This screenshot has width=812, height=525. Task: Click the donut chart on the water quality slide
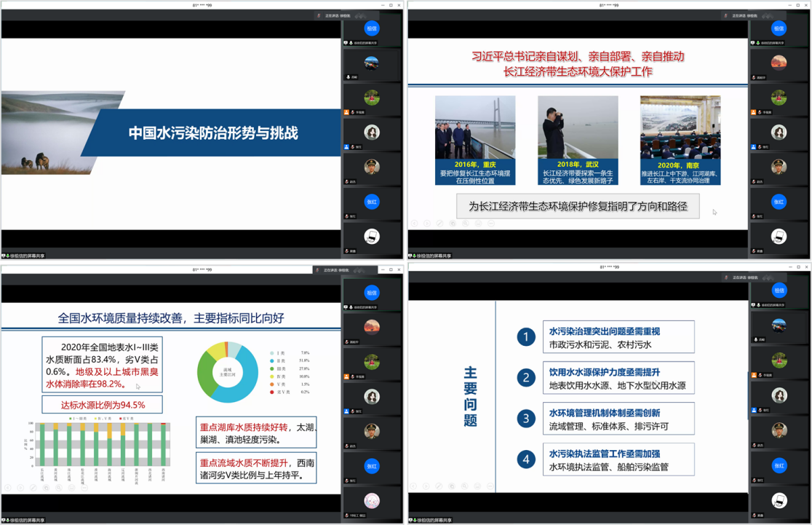pyautogui.click(x=228, y=371)
